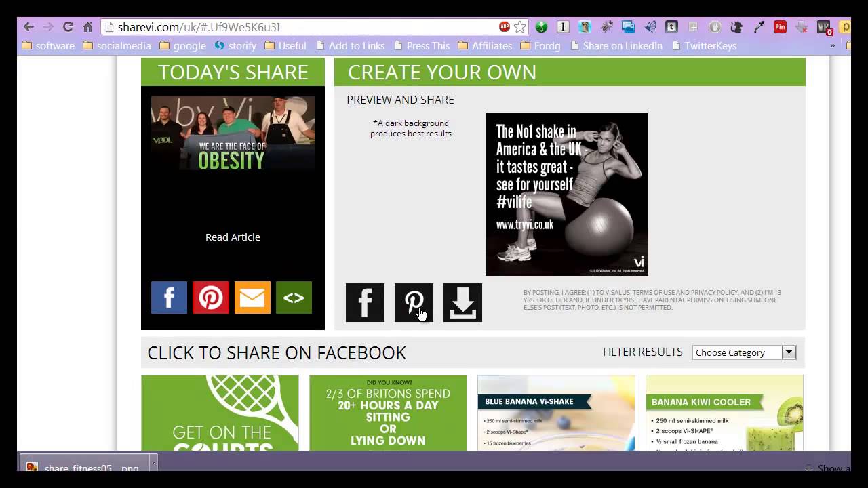
Task: Click the 'PREVIEW AND SHARE' label
Action: pos(400,100)
